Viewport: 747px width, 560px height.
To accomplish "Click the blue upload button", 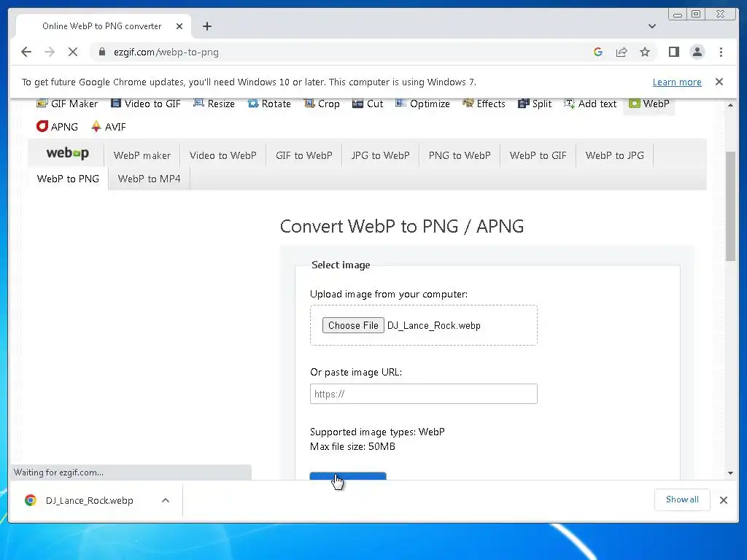I will click(348, 475).
